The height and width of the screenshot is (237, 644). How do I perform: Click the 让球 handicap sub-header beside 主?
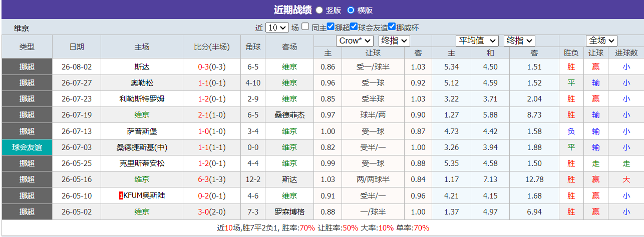pyautogui.click(x=373, y=52)
